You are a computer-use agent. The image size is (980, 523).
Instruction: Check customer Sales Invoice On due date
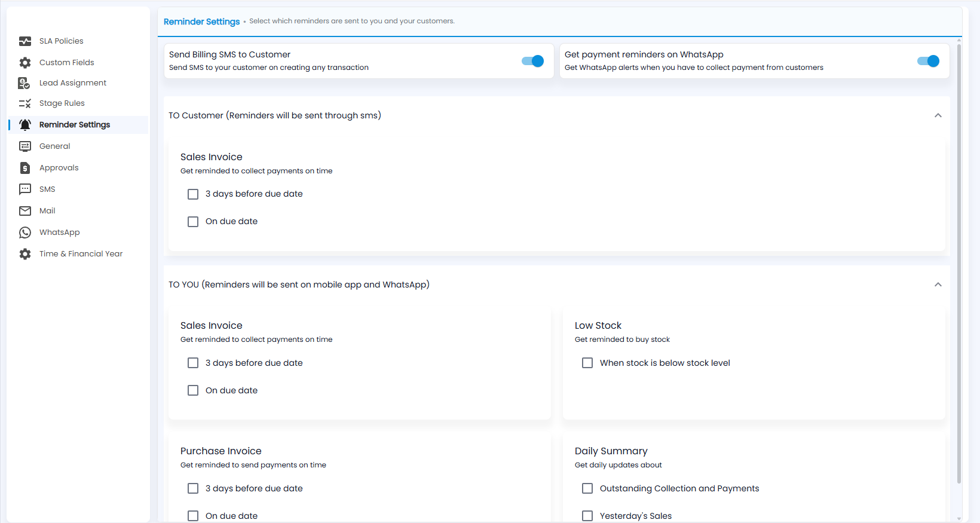point(193,222)
